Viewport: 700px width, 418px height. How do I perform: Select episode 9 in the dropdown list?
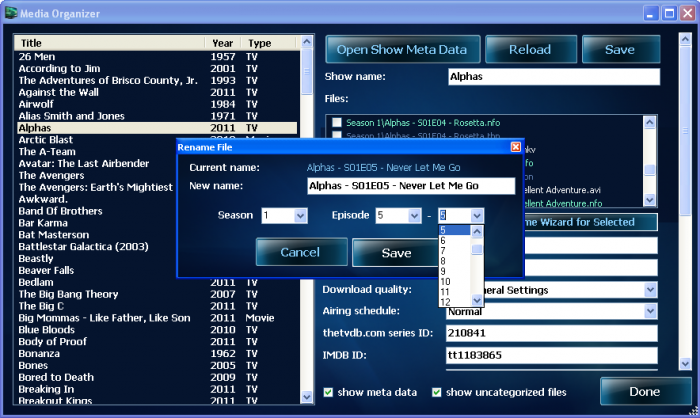pyautogui.click(x=454, y=272)
